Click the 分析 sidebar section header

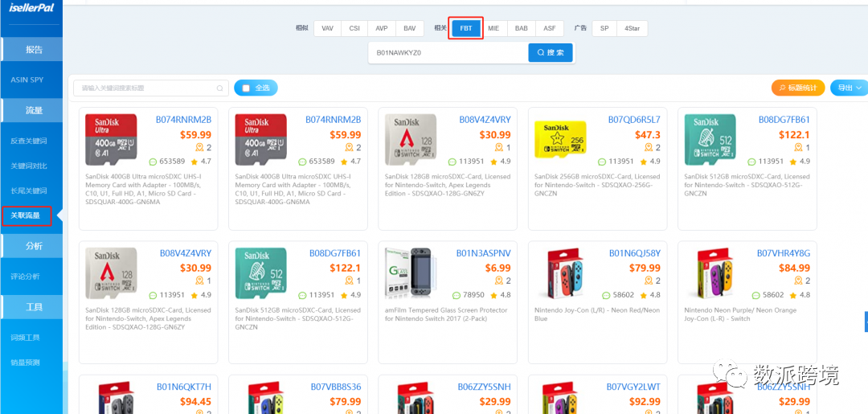pos(31,246)
